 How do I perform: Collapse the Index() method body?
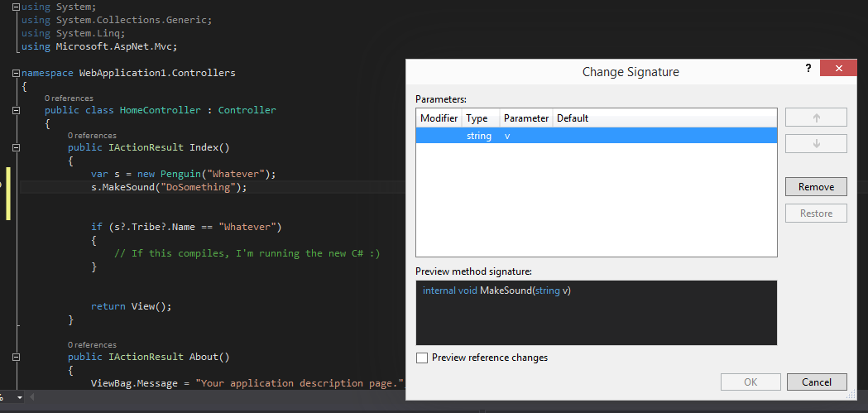(16, 147)
